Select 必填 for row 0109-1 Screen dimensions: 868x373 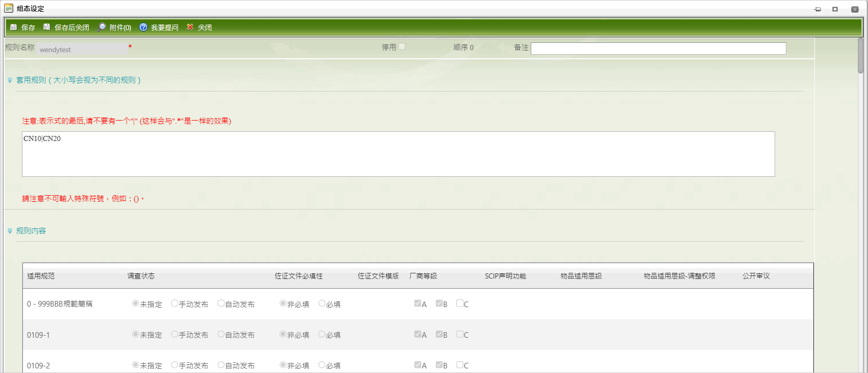(322, 334)
